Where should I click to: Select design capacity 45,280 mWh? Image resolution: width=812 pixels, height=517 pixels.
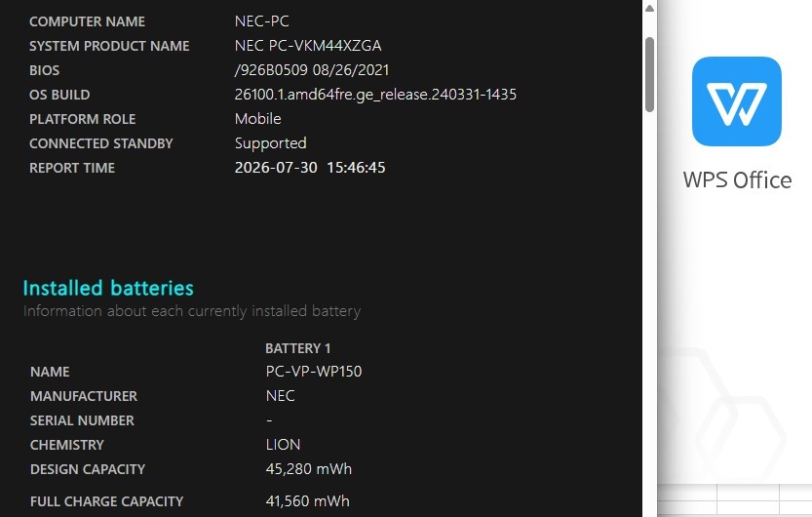(x=309, y=469)
